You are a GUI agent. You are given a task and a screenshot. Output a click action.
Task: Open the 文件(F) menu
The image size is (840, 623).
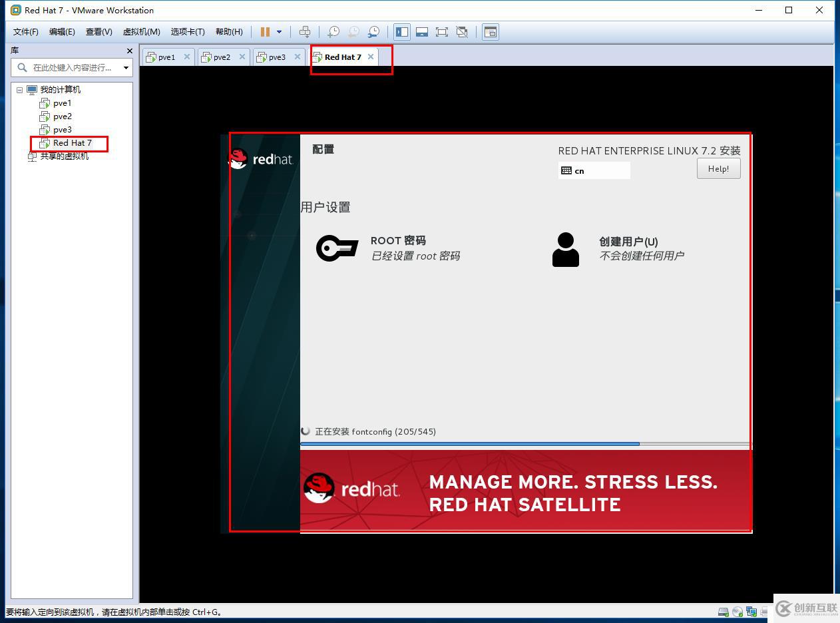(x=26, y=32)
